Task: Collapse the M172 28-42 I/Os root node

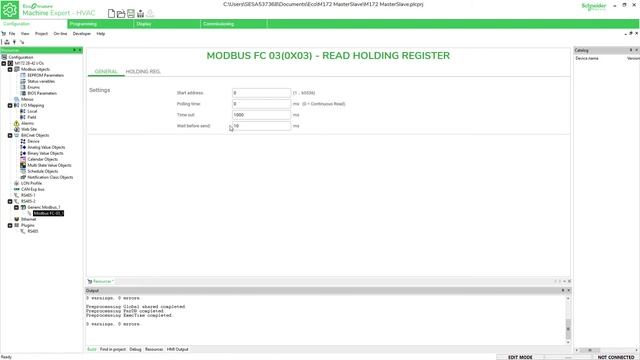Action: click(x=4, y=64)
